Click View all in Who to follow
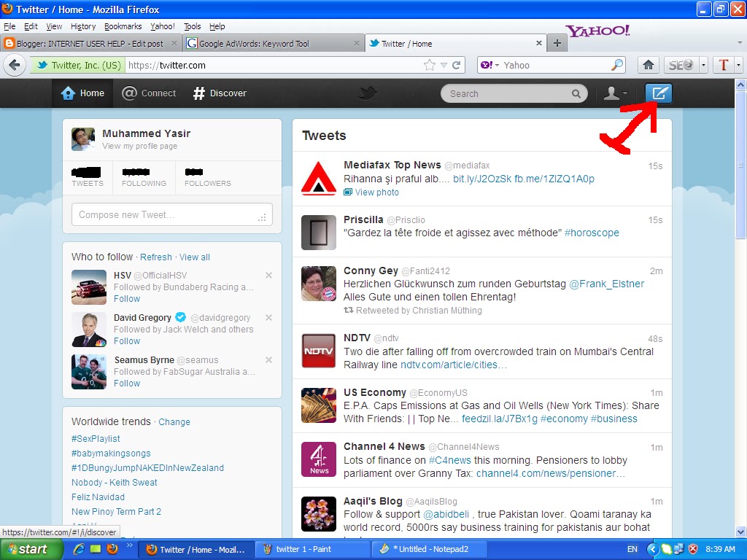 194,257
